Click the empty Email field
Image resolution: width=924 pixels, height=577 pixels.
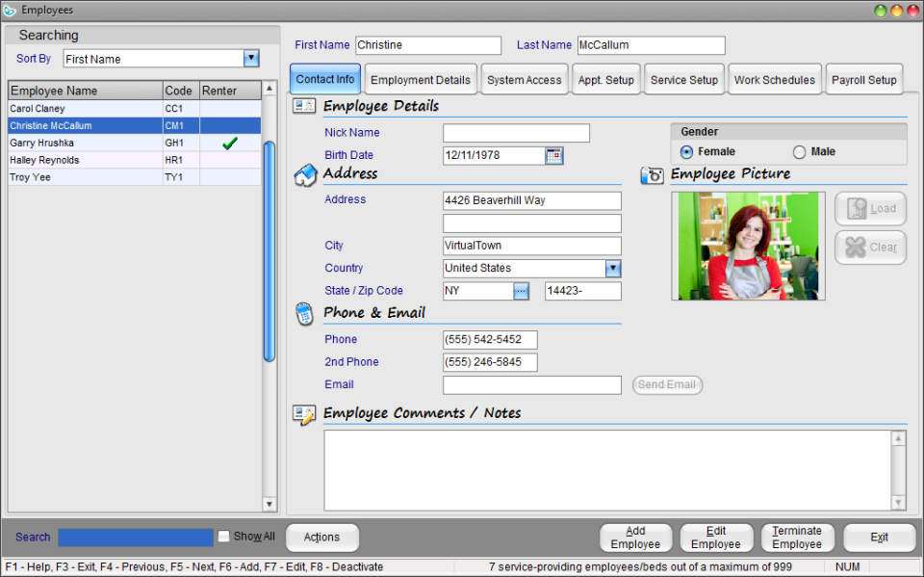[532, 384]
